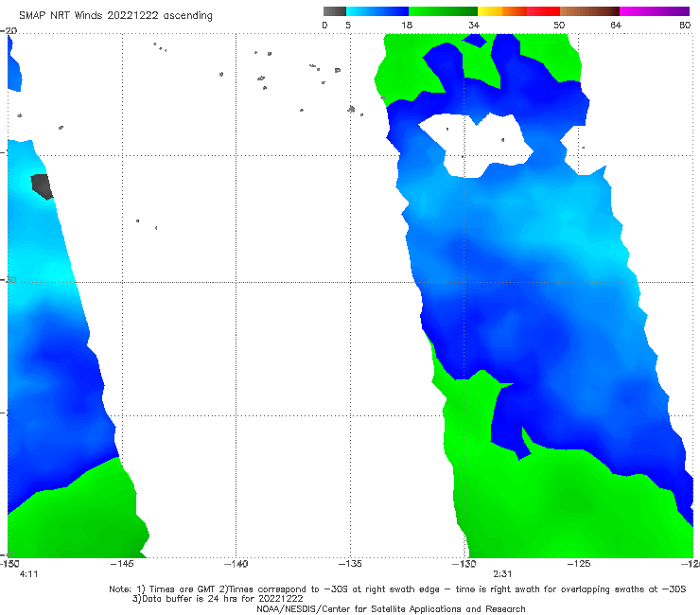Viewport: 700px width, 615px height.
Task: Click the 'NOAA/NESDIS/Center for Satellite Applications and Research' credit
Action: point(391,608)
